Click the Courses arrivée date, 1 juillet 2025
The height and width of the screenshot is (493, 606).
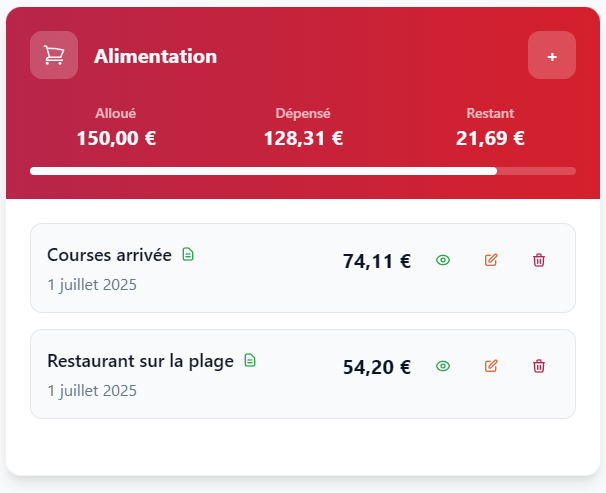[x=92, y=284]
